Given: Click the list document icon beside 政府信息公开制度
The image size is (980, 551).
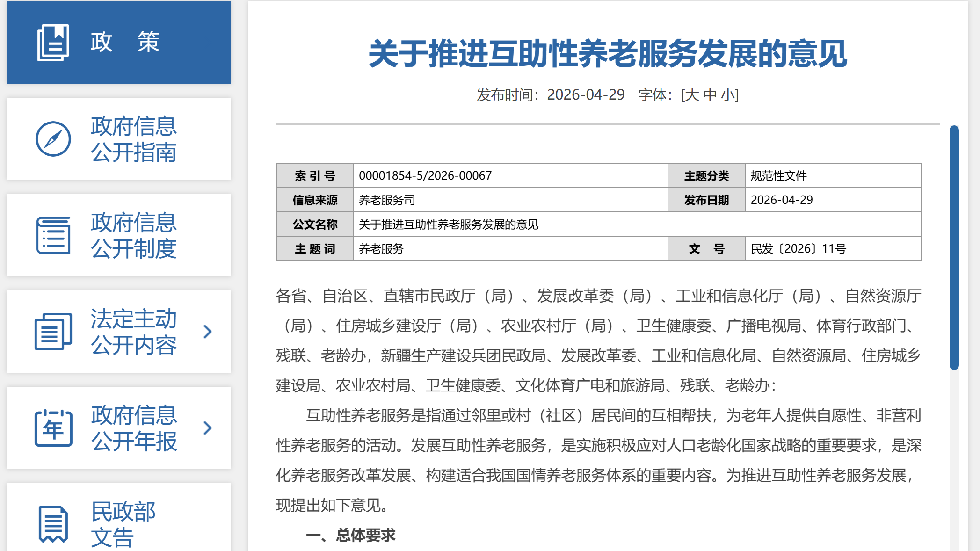Looking at the screenshot, I should [x=53, y=235].
